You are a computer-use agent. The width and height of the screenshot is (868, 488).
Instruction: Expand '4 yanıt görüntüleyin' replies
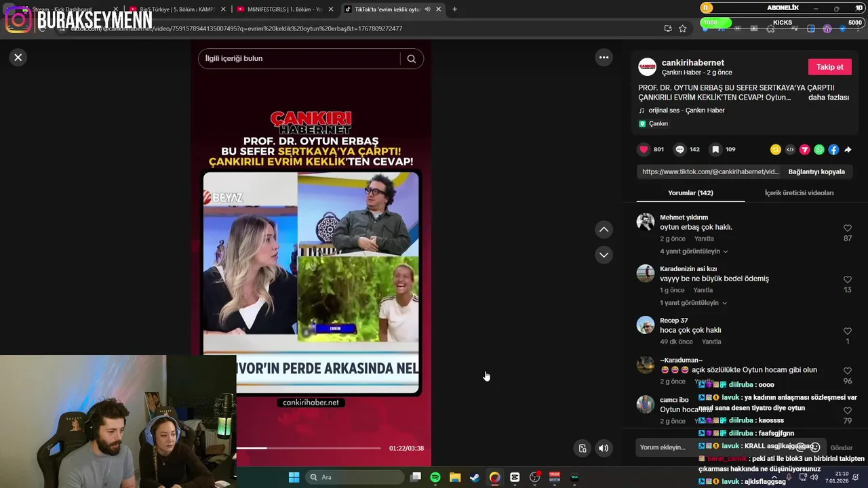[694, 251]
